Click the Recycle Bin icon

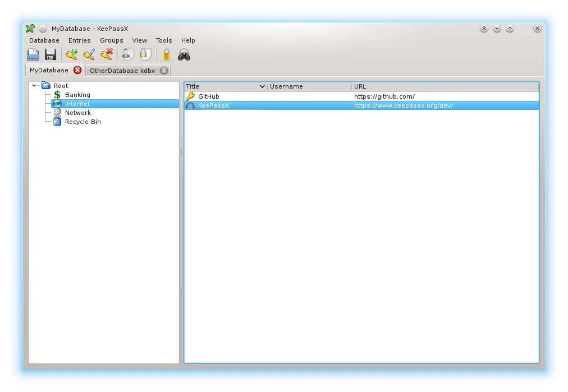57,122
